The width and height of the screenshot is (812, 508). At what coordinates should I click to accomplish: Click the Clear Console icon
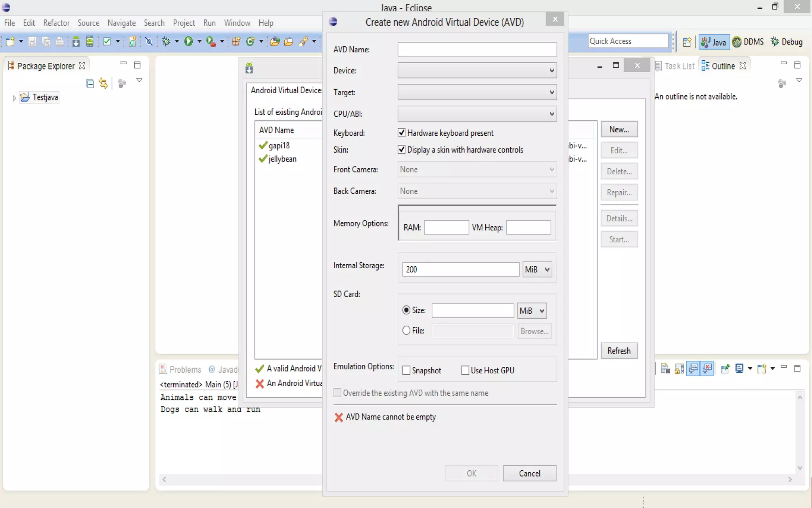[x=665, y=369]
